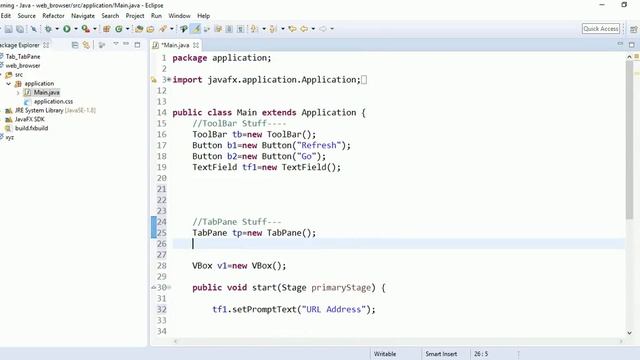Expand the Main.java tree node

(18, 93)
